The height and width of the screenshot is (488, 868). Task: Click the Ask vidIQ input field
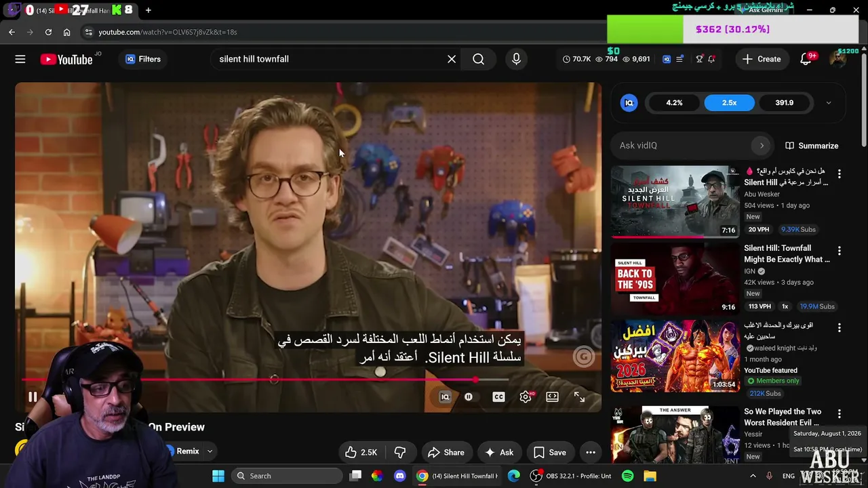[x=682, y=146]
